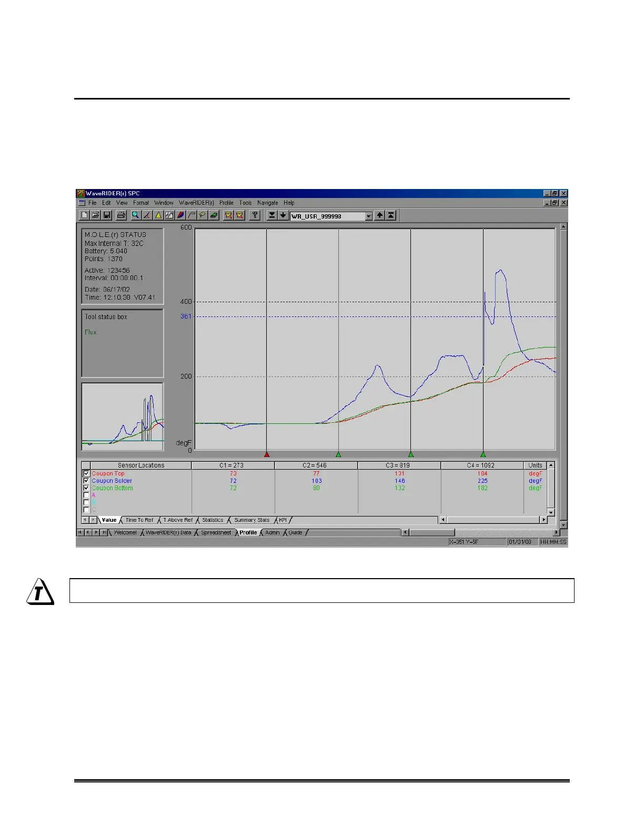Click the document icon left of File menu
The width and height of the screenshot is (644, 834).
tap(82, 203)
